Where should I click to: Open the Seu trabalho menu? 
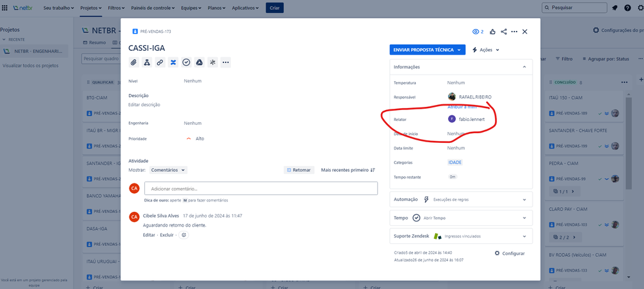pos(58,8)
